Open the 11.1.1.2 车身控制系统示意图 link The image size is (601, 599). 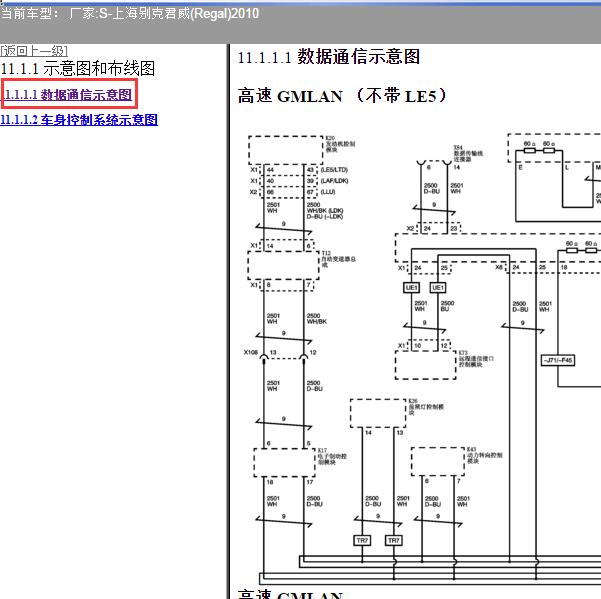coord(79,120)
